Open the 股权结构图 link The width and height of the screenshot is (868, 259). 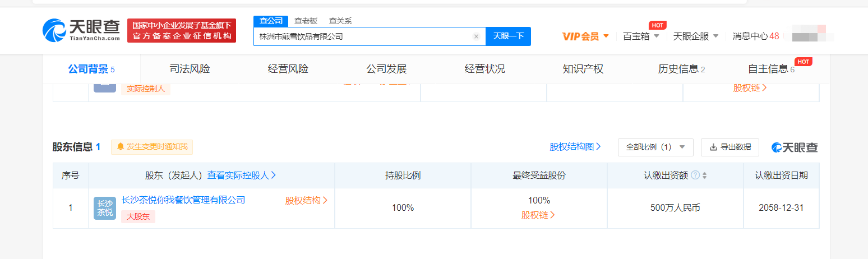click(x=575, y=147)
